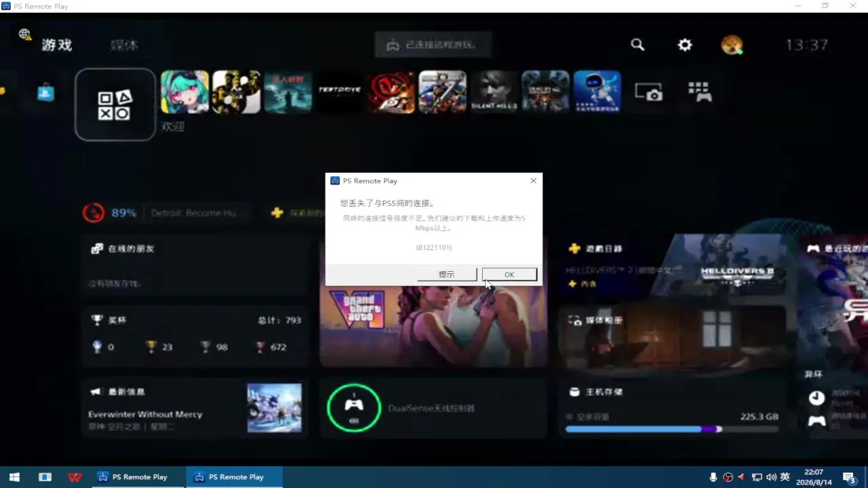Open the Windows Start menu
The width and height of the screenshot is (868, 488).
pos(14,477)
